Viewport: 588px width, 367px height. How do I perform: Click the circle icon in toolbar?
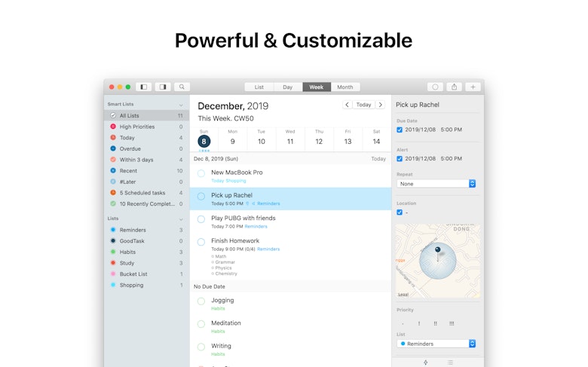coord(435,87)
